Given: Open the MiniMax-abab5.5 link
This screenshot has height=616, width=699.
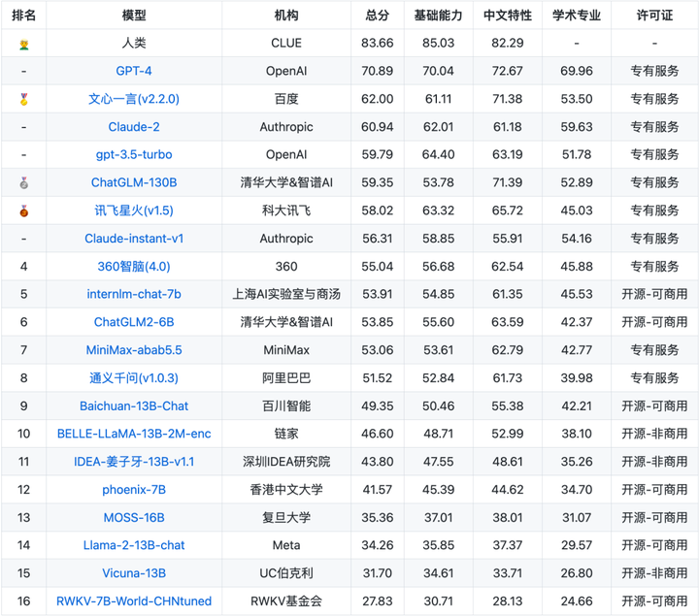Looking at the screenshot, I should pyautogui.click(x=134, y=350).
